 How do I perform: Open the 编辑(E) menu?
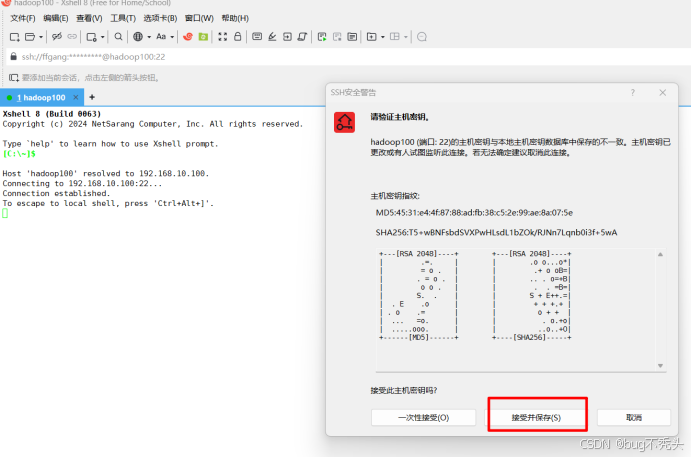click(x=56, y=18)
